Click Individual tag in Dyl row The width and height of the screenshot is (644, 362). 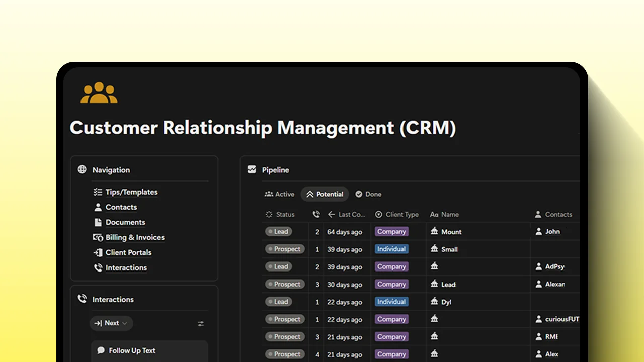click(391, 302)
